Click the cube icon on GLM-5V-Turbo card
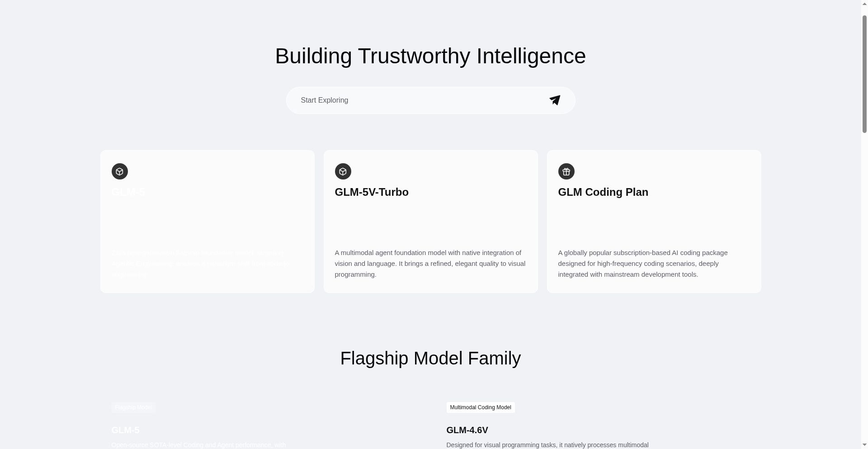This screenshot has height=449, width=868. tap(343, 171)
